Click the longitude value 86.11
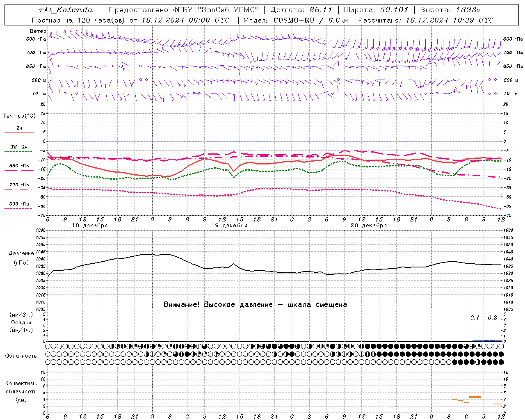Viewport: 525px width, 420px height. pyautogui.click(x=321, y=10)
